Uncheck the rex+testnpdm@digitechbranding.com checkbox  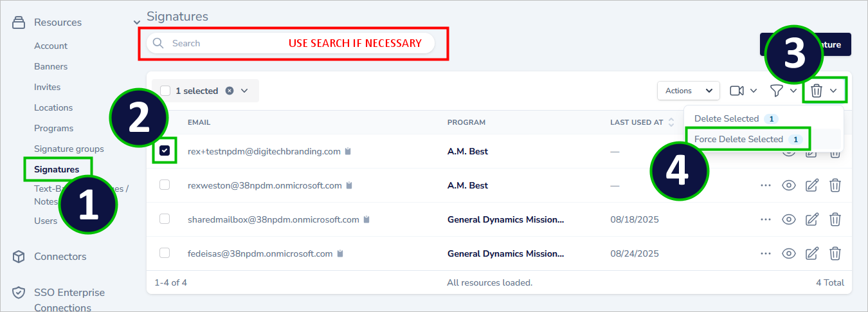click(x=165, y=151)
